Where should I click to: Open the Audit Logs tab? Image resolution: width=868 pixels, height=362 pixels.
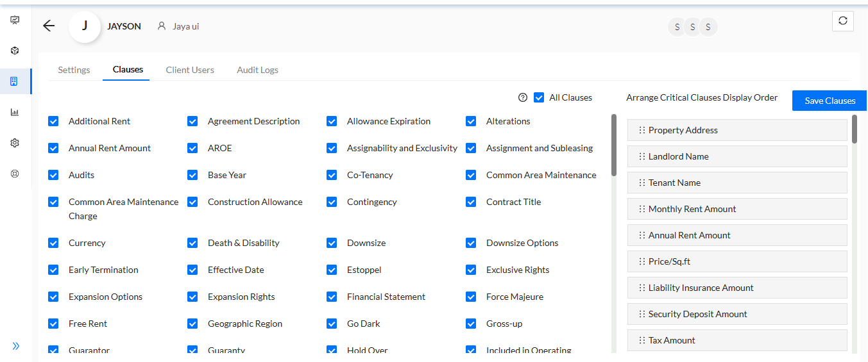pyautogui.click(x=257, y=70)
